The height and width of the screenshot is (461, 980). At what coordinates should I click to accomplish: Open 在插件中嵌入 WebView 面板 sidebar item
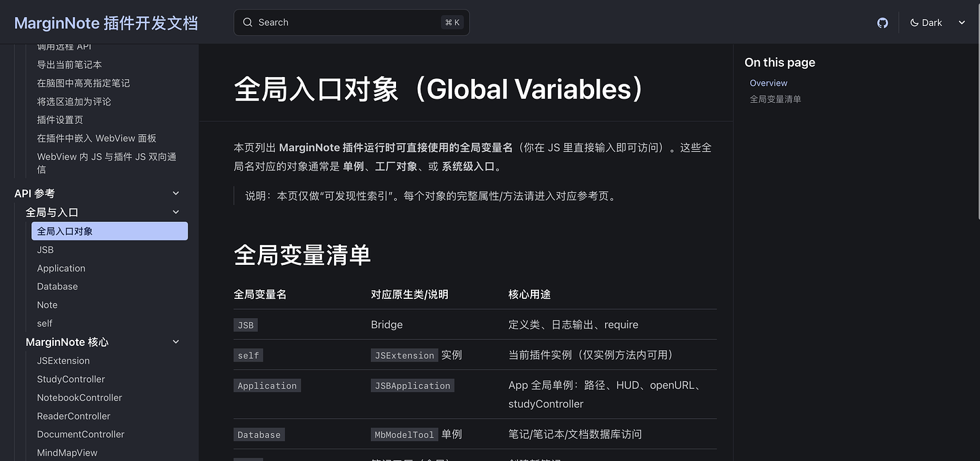pos(110,138)
